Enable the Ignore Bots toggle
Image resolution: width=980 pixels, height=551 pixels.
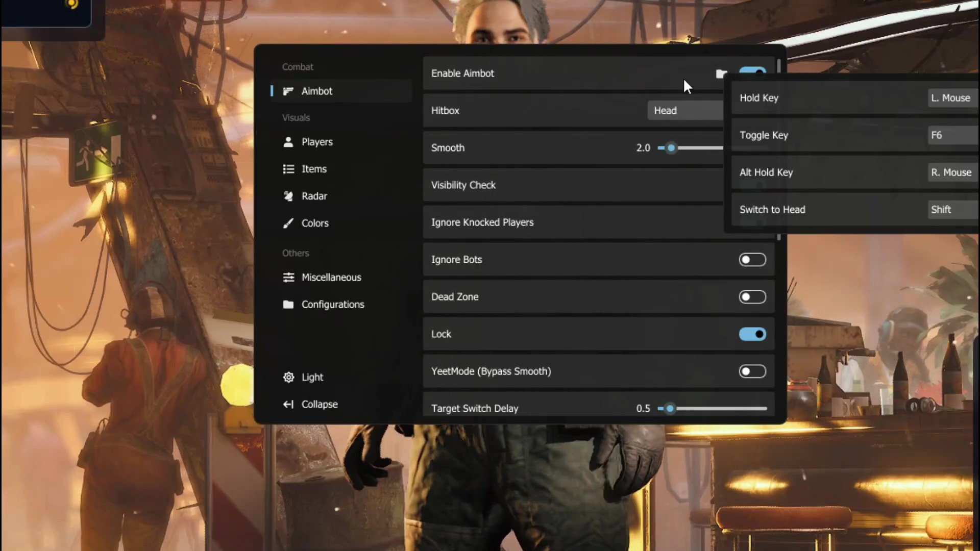752,260
